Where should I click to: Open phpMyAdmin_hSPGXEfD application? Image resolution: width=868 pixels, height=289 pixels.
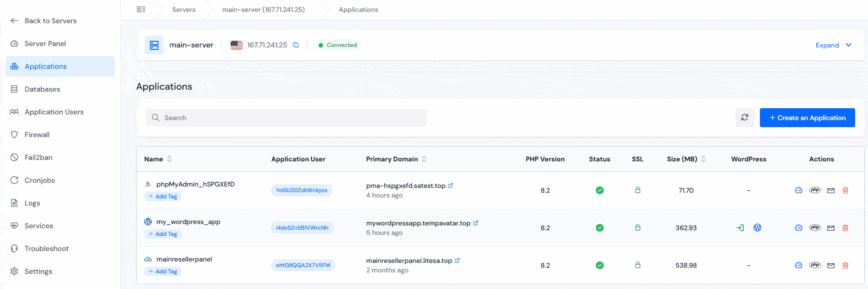[x=195, y=184]
